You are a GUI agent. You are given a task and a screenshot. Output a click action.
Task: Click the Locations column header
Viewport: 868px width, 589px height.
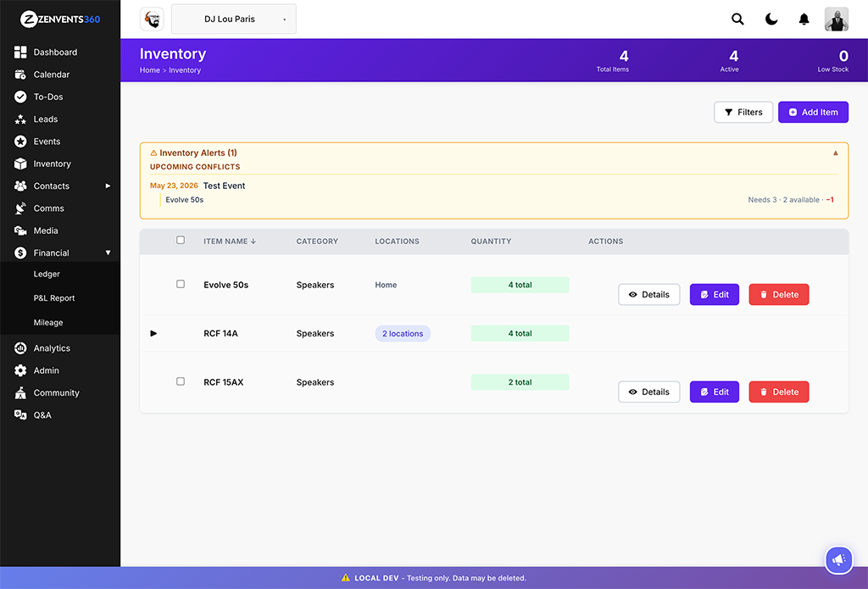click(x=397, y=242)
